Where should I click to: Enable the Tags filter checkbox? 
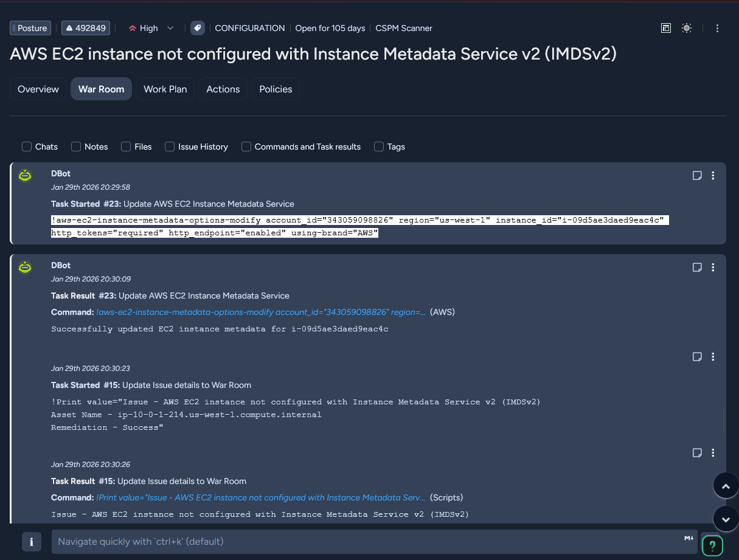click(x=379, y=147)
